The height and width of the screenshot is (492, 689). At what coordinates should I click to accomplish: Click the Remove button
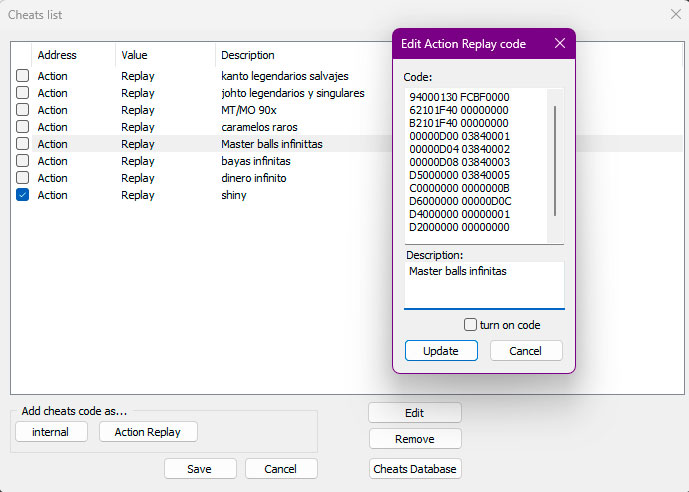coord(415,439)
